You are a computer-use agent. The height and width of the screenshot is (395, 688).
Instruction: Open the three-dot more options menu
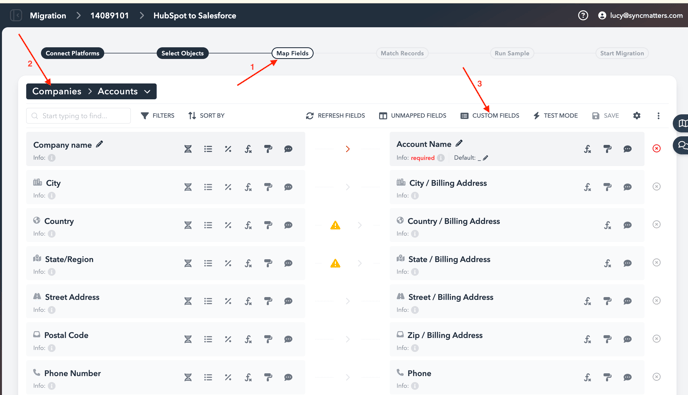[x=658, y=115]
